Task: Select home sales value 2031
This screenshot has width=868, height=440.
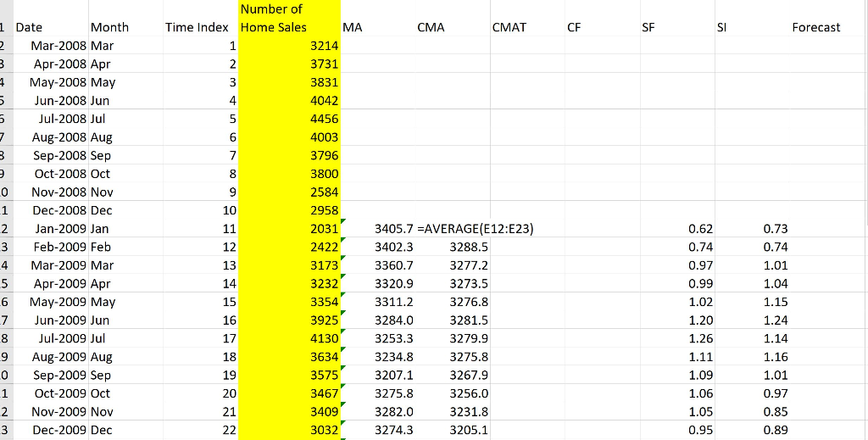Action: pyautogui.click(x=289, y=229)
